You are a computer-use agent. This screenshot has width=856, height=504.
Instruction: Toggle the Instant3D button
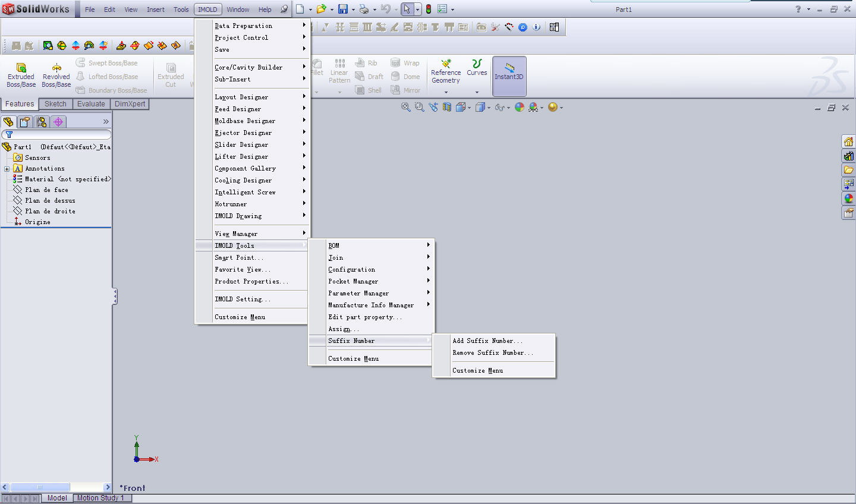click(509, 76)
